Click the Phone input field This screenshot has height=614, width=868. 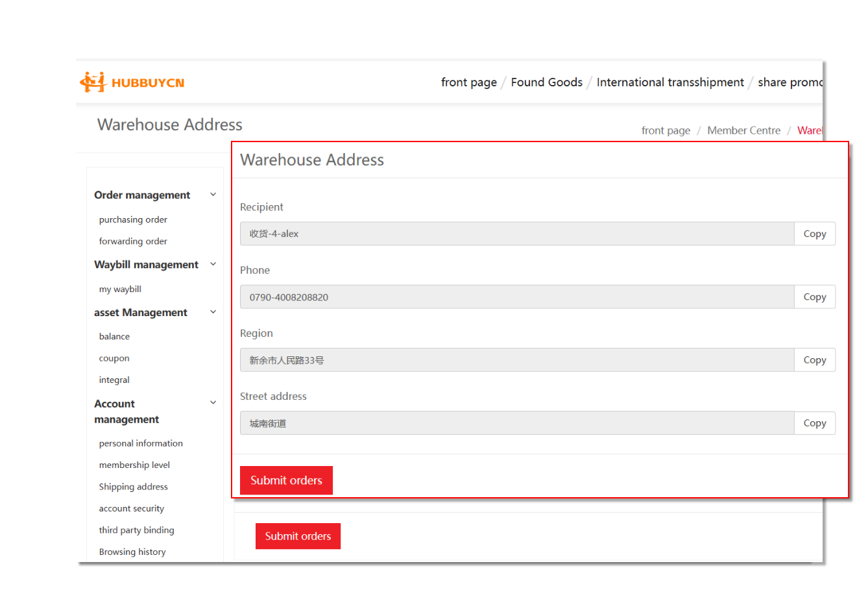click(516, 297)
